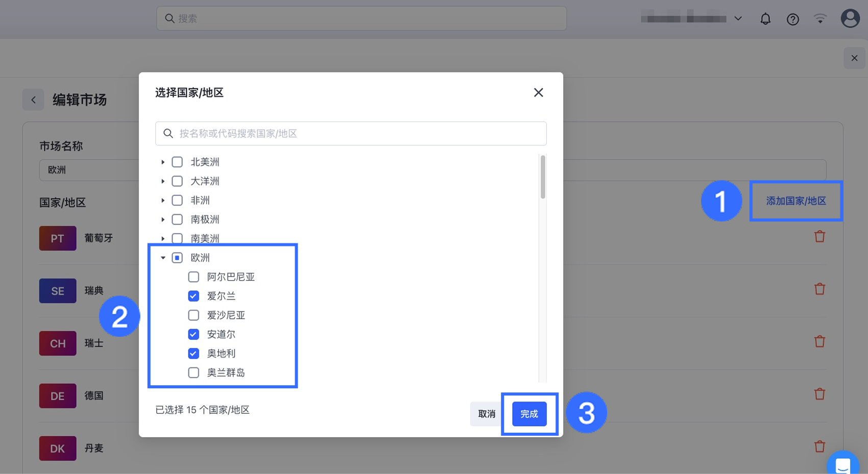Image resolution: width=868 pixels, height=474 pixels.
Task: Click 完成 to confirm selection
Action: click(529, 414)
